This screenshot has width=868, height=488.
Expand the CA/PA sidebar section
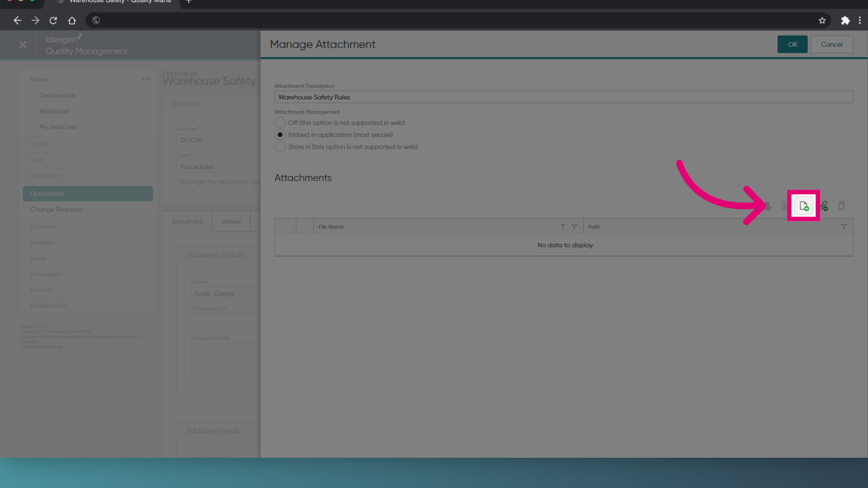(88, 145)
